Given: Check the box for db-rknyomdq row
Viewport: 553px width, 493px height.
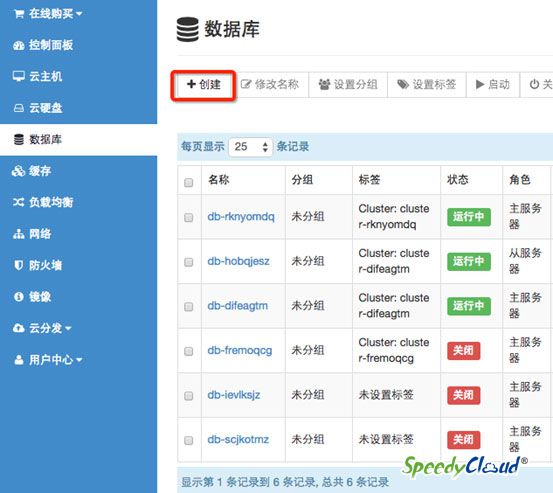Looking at the screenshot, I should (189, 217).
